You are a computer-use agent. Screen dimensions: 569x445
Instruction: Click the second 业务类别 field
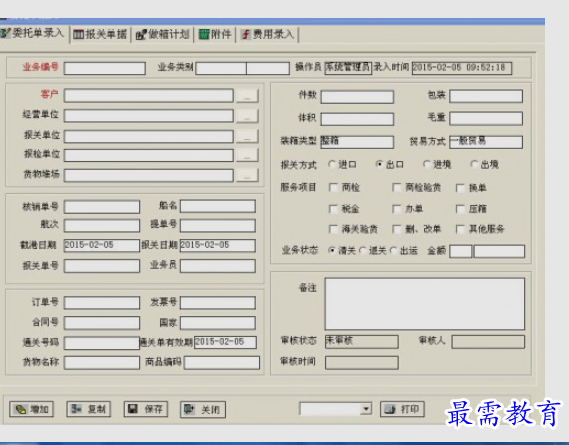click(268, 68)
